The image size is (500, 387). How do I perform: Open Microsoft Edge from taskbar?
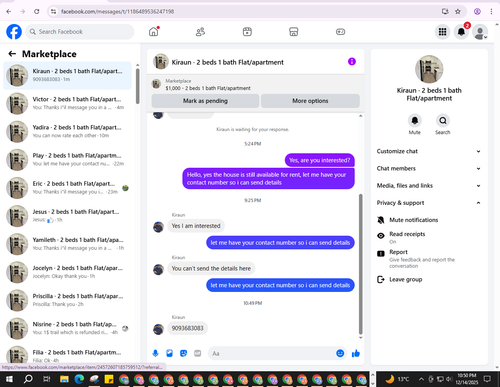(79, 379)
